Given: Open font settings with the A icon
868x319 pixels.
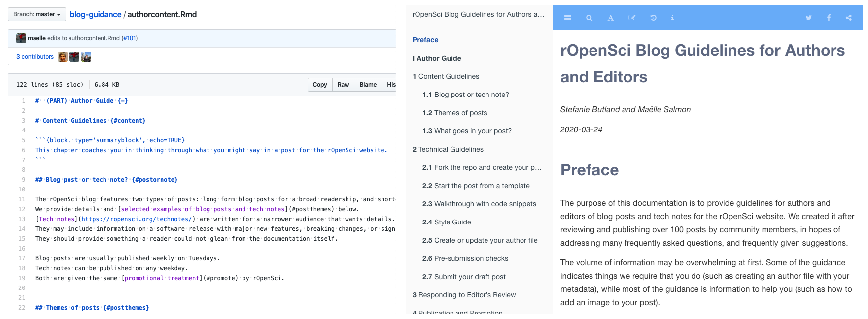Looking at the screenshot, I should (x=610, y=18).
